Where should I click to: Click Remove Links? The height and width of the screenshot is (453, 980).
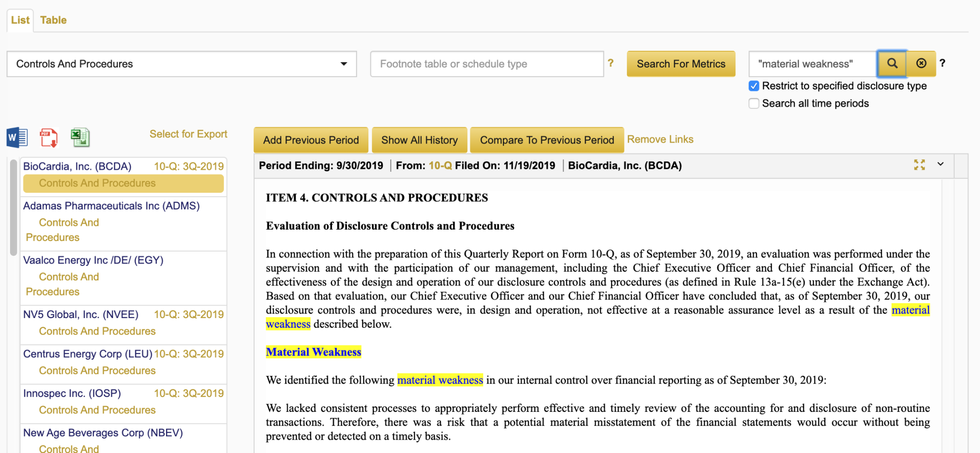660,139
